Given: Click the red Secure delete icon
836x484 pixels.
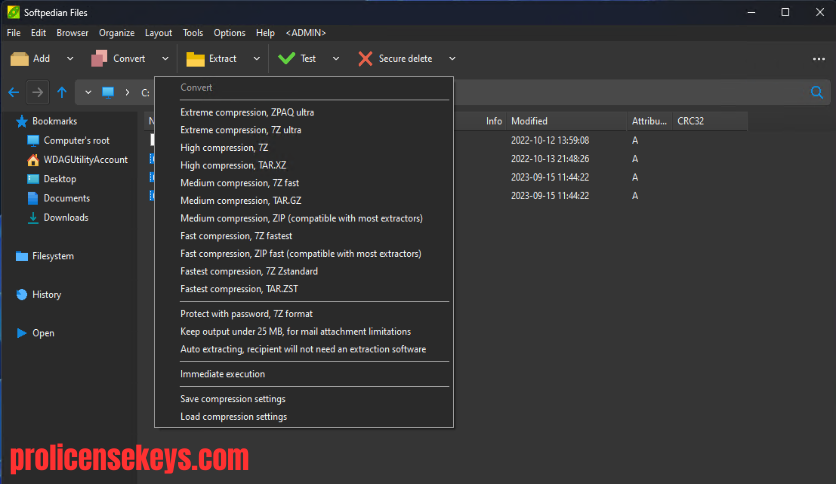Looking at the screenshot, I should (x=365, y=59).
